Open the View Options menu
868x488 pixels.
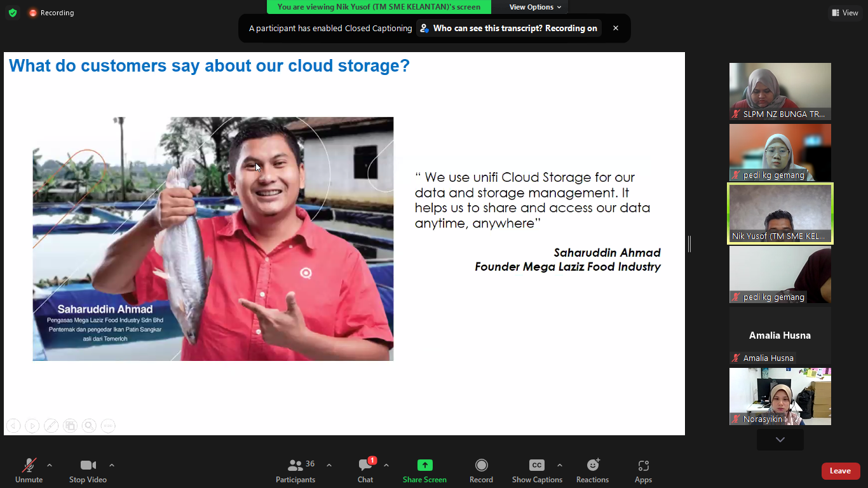(x=535, y=7)
